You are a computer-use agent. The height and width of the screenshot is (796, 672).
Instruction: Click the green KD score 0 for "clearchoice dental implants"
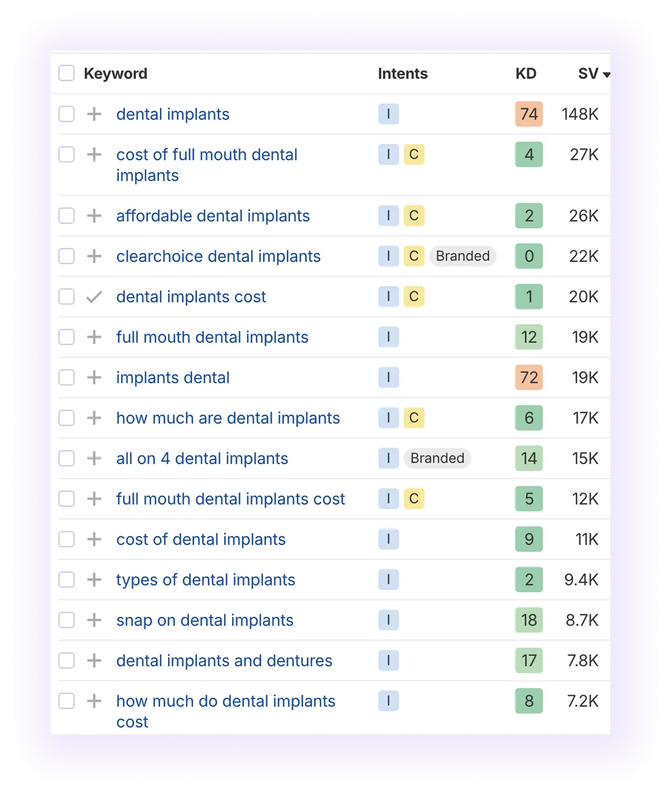tap(529, 256)
